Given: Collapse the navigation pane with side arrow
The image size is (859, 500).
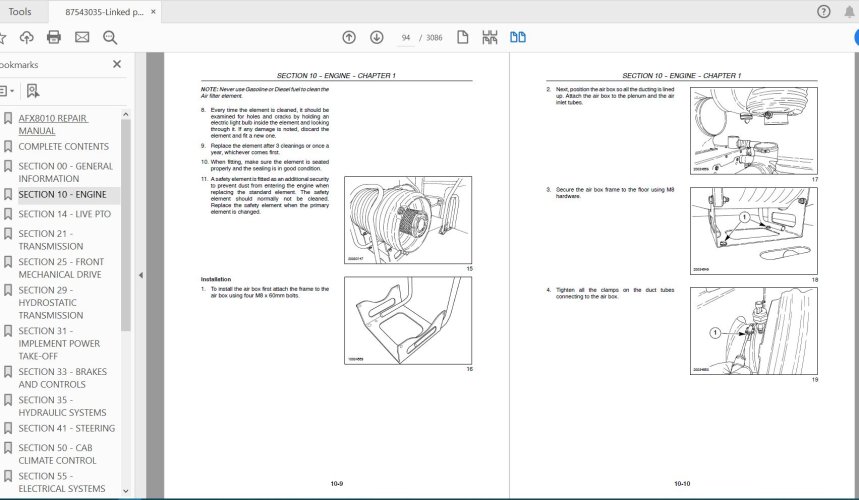Looking at the screenshot, I should click(140, 275).
